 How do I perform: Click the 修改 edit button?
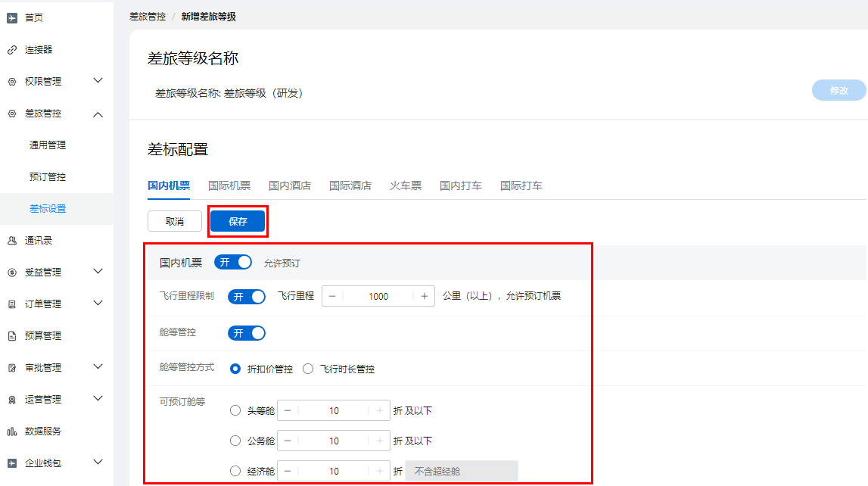click(838, 90)
